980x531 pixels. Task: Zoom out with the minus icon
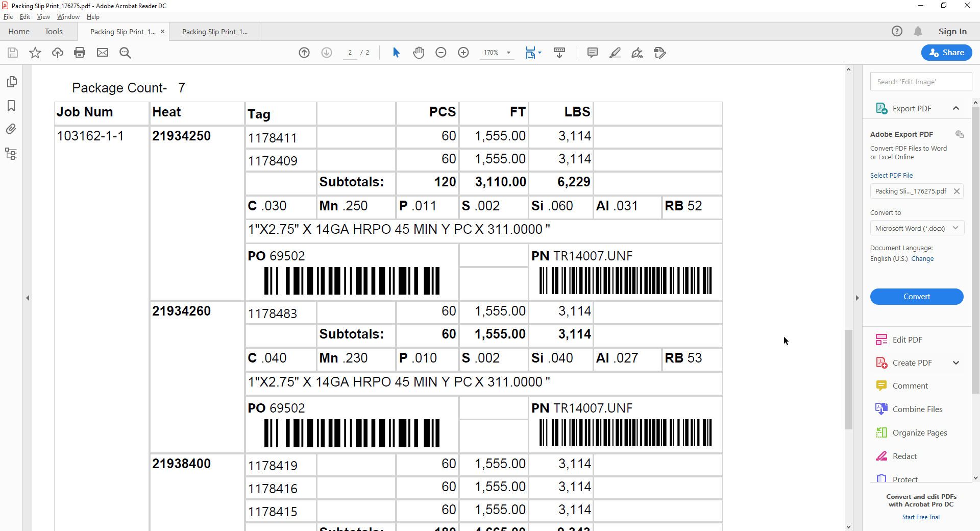point(441,53)
